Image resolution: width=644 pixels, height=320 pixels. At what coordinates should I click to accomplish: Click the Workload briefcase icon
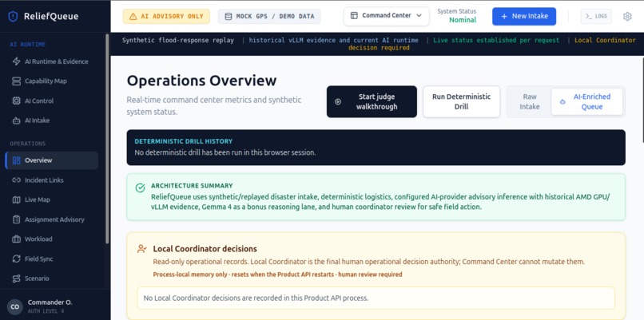17,239
